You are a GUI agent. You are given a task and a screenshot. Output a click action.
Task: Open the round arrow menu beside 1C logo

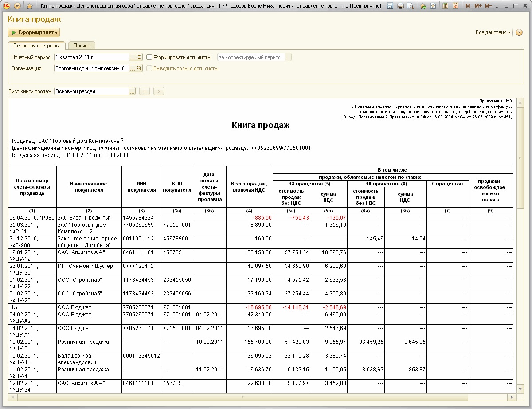click(18, 6)
